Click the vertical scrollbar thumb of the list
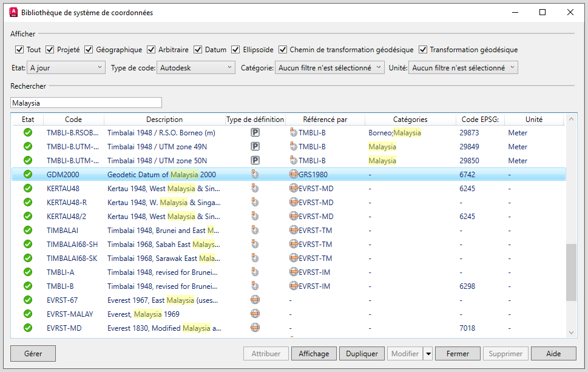Viewport: 588px width, 372px height. (570, 272)
